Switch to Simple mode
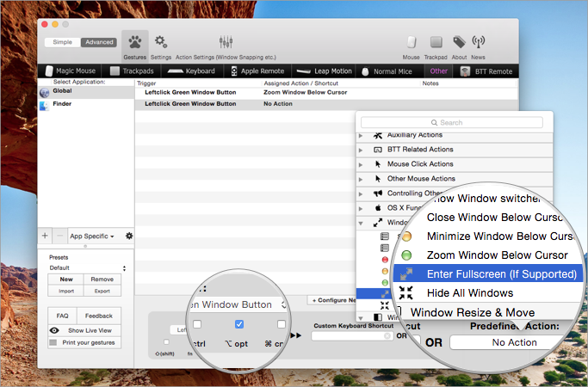This screenshot has height=387, width=588. point(62,42)
